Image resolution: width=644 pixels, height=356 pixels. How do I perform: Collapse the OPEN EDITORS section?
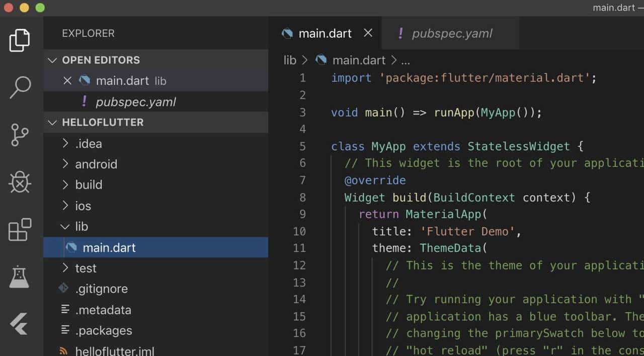point(51,60)
